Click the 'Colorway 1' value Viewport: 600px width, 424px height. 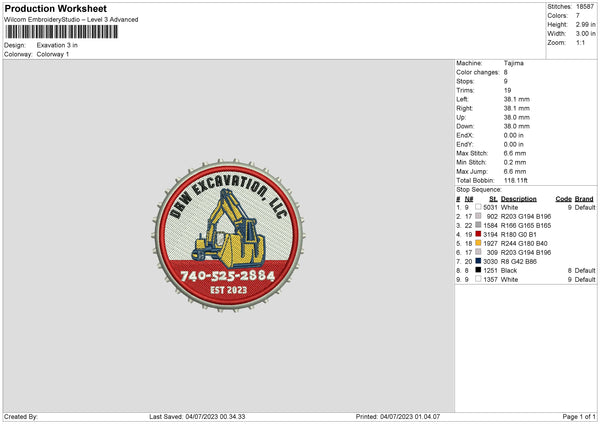click(53, 54)
